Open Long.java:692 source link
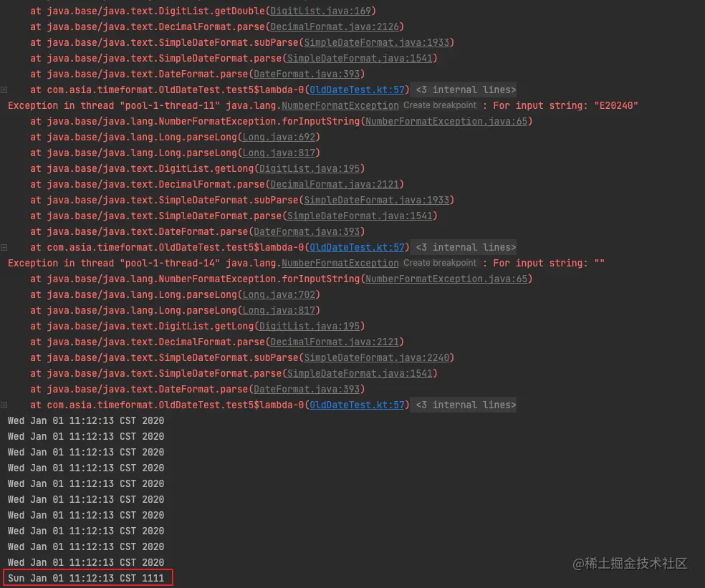Viewport: 705px width, 588px height. click(279, 137)
